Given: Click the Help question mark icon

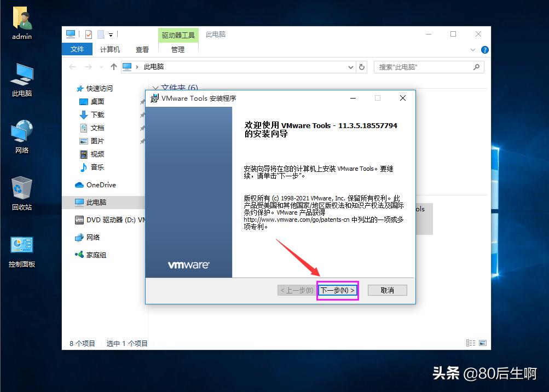Looking at the screenshot, I should [486, 50].
